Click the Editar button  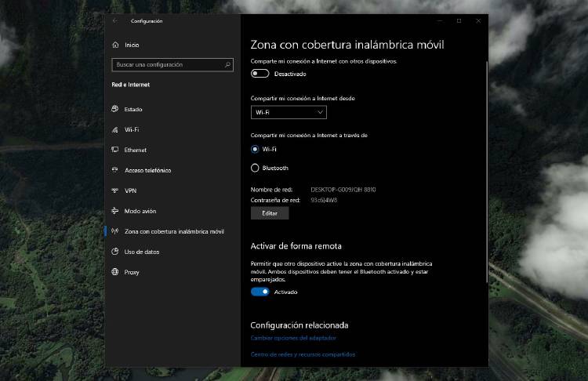270,213
